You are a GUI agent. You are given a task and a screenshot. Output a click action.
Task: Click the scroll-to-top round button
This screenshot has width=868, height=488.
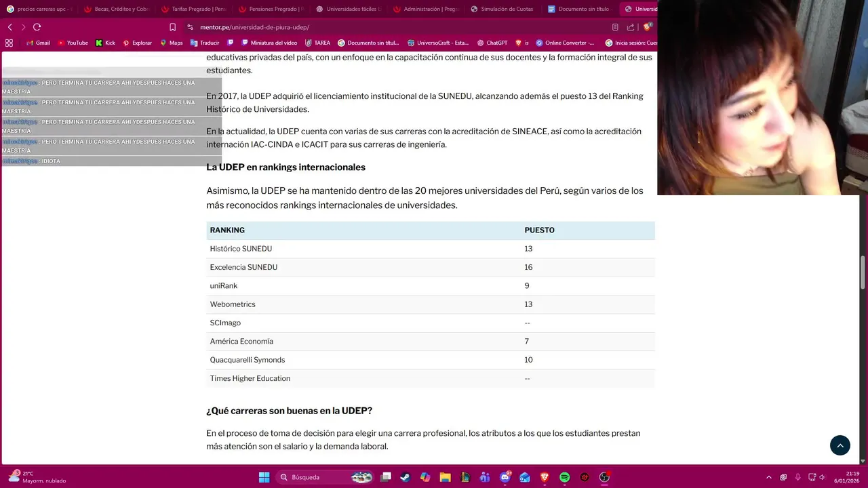click(840, 445)
